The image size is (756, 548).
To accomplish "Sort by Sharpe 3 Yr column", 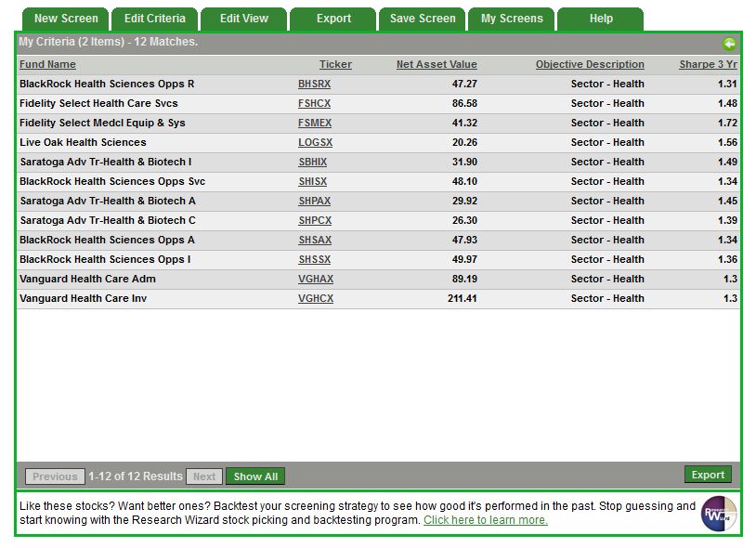I will coord(709,65).
